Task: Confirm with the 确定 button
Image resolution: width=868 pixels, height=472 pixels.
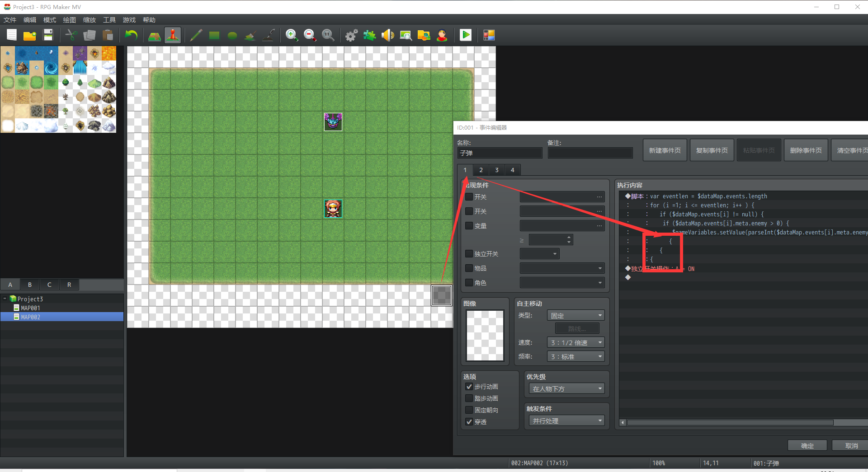Action: coord(807,445)
